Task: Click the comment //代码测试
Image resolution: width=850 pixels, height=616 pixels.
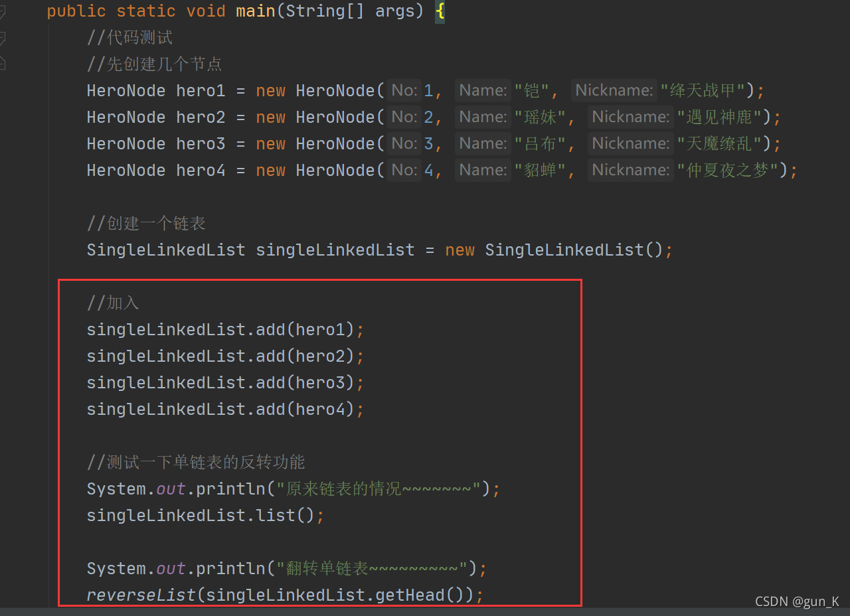Action: click(130, 38)
